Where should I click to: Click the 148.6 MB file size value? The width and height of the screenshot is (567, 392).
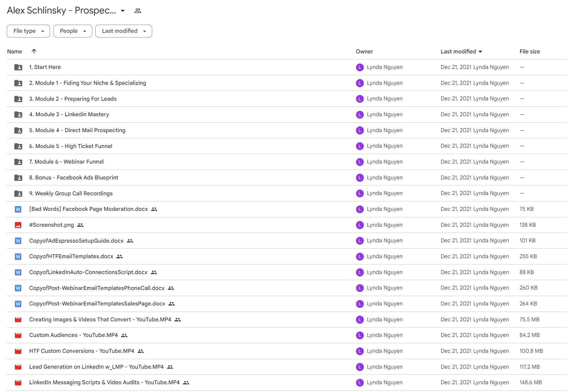point(530,383)
